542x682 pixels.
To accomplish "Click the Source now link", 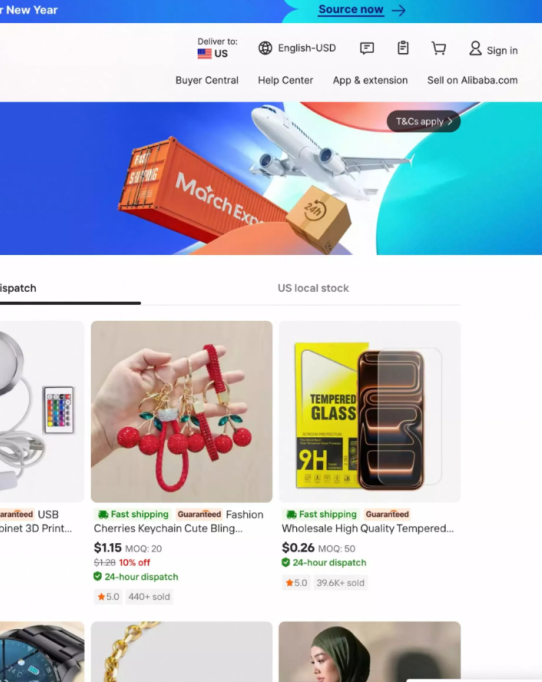I will (351, 10).
